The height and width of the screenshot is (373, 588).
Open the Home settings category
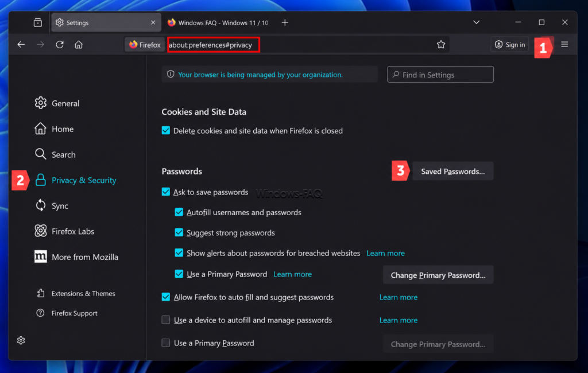pyautogui.click(x=55, y=129)
